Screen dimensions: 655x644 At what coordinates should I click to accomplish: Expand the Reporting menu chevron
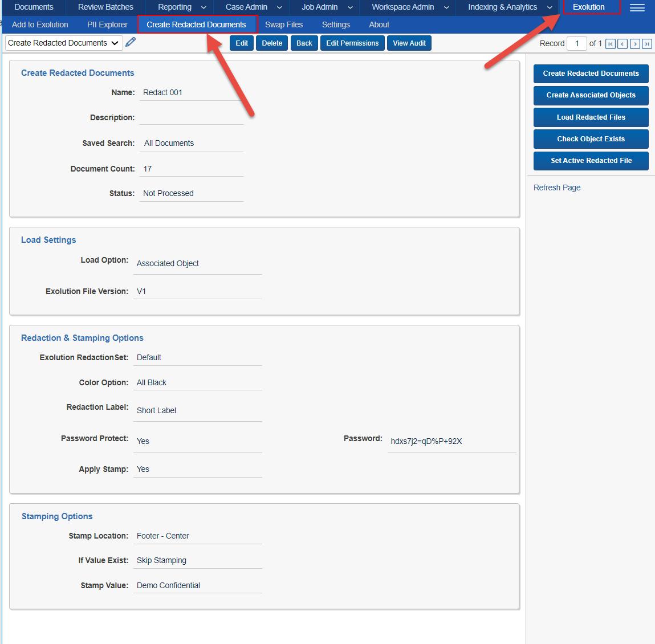tap(204, 7)
